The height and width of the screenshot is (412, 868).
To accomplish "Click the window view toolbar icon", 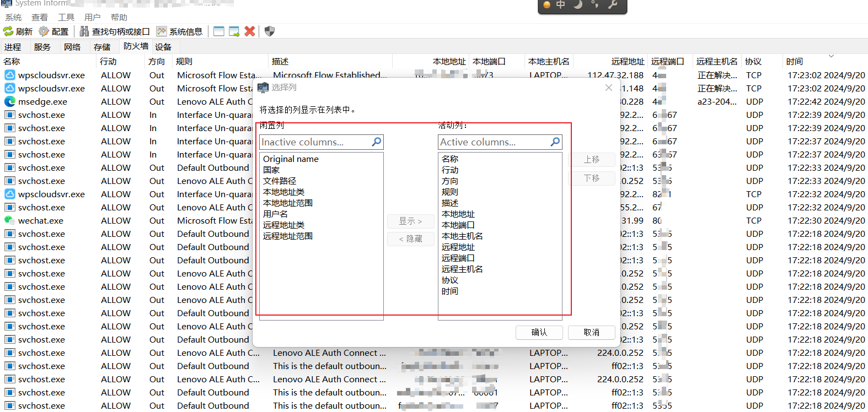I will click(219, 31).
